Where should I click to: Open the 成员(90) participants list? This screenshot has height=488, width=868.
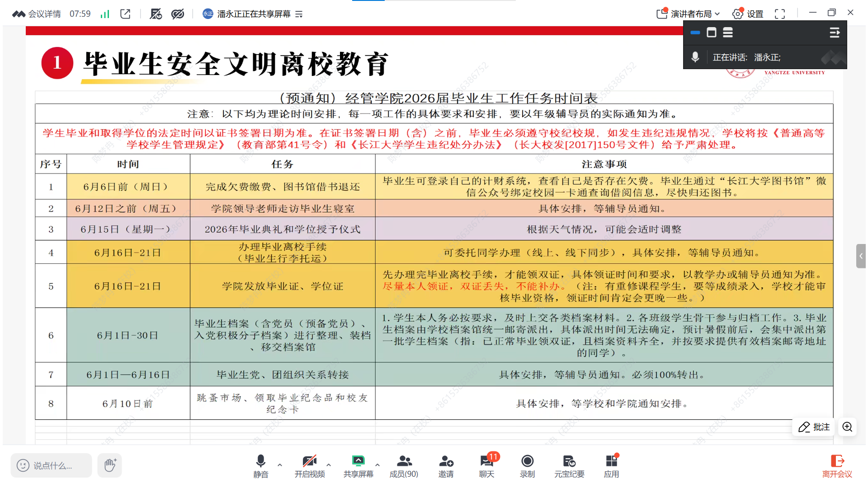[x=404, y=466]
